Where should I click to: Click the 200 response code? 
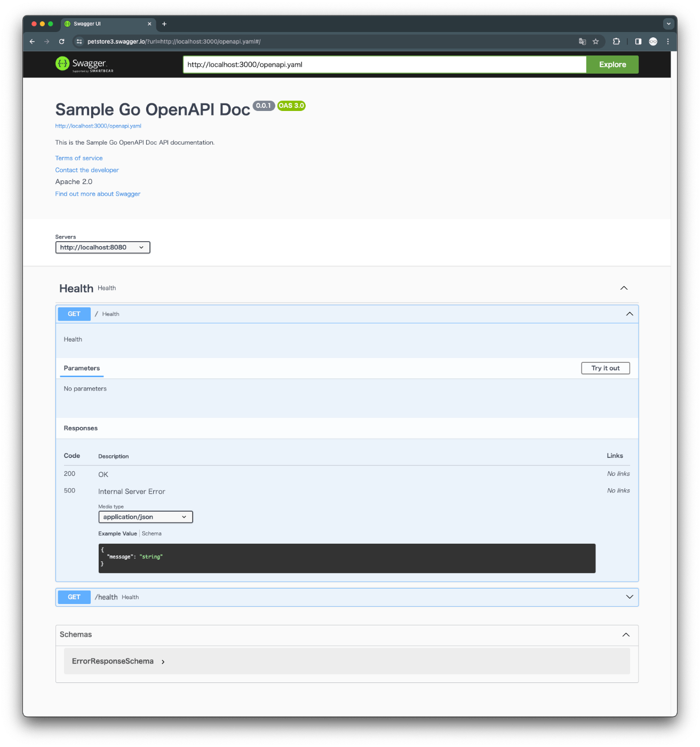69,474
